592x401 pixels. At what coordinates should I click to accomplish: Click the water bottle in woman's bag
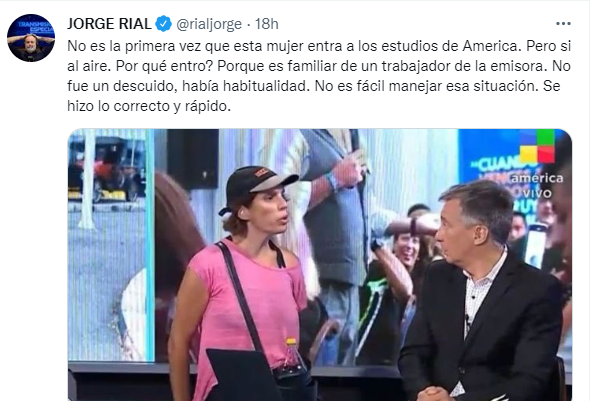click(292, 356)
